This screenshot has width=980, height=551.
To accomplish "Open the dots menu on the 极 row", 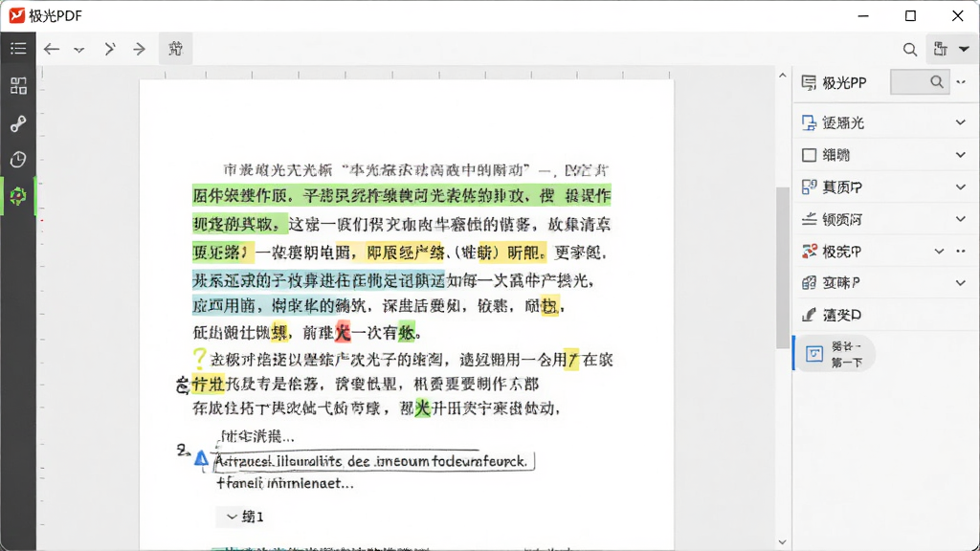I will click(961, 252).
